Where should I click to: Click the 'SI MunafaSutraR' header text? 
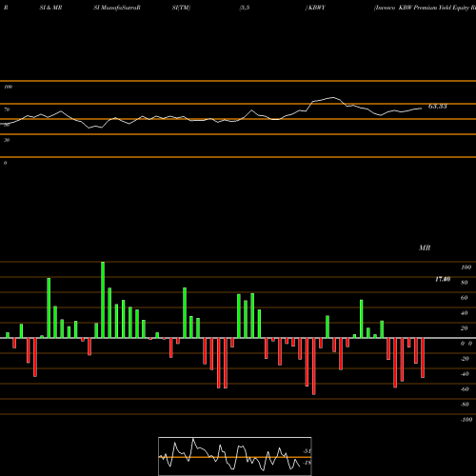[117, 8]
